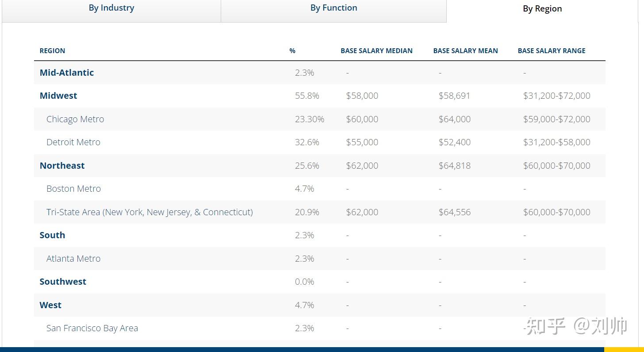Click the Chicago Metro row

coord(320,119)
